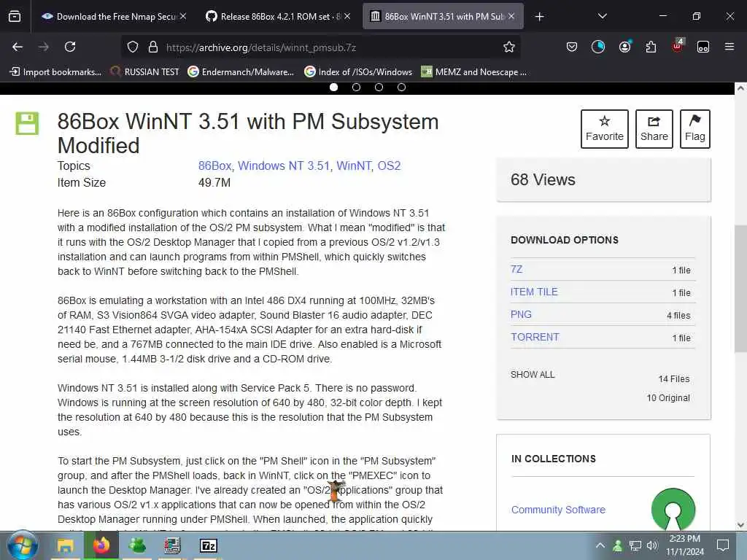Close the 86Box WinNT 3.51 tab
747x560 pixels.
(511, 16)
